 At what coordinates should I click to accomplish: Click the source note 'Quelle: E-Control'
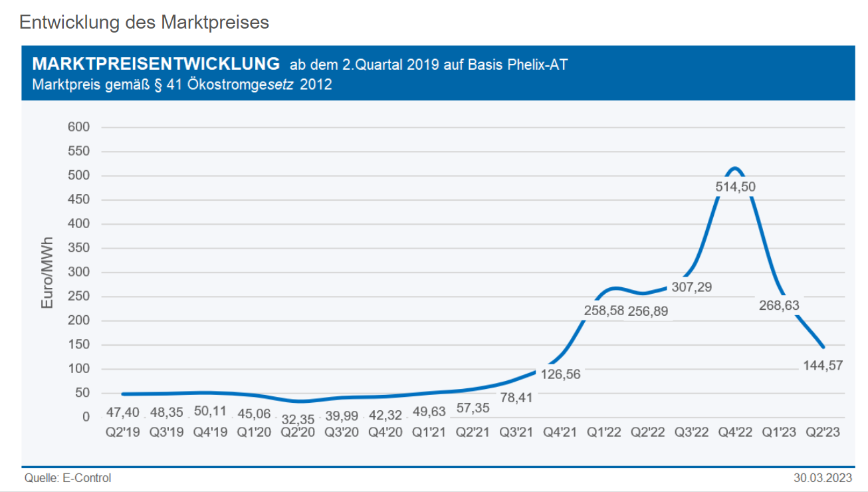68,478
